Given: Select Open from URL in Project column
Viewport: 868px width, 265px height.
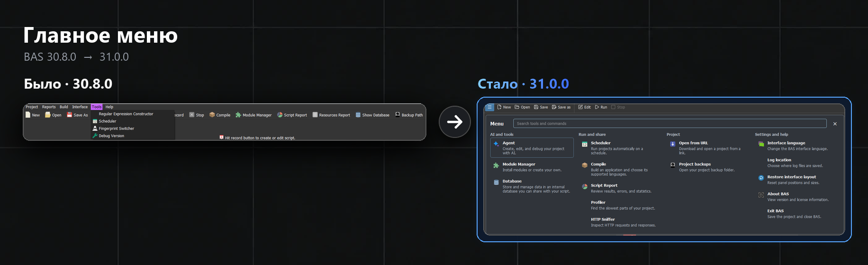Looking at the screenshot, I should point(708,147).
